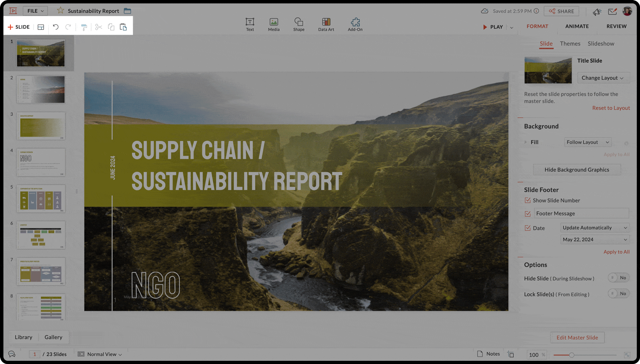
Task: Open the comments icon in status bar
Action: [x=12, y=354]
